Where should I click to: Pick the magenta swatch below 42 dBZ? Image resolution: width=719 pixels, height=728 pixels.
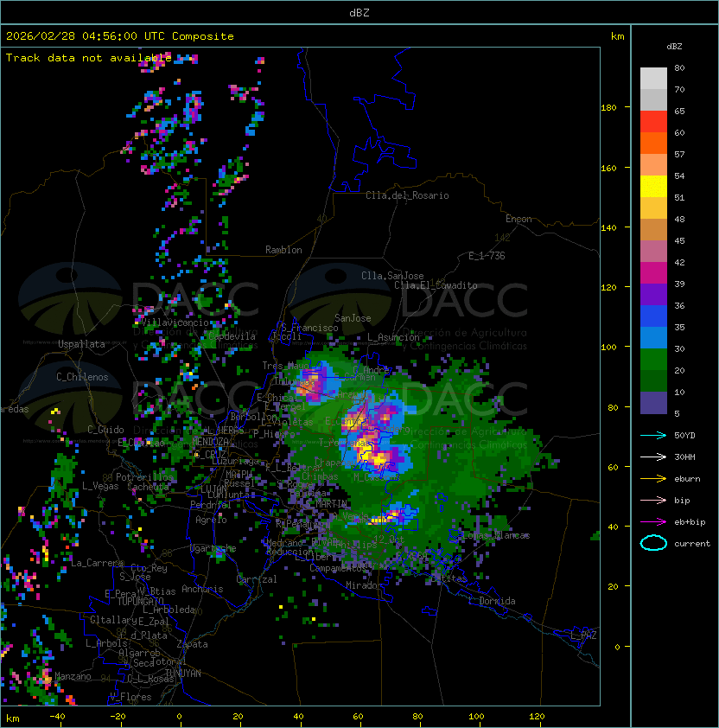click(653, 273)
